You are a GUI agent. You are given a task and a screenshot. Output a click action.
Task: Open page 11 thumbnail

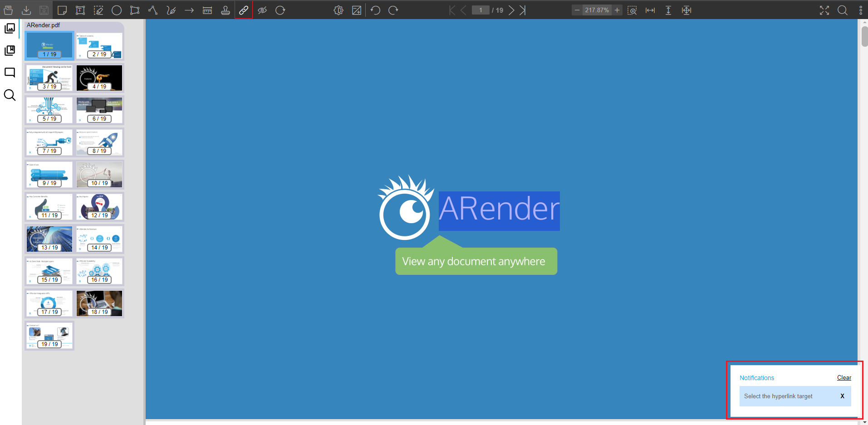tap(49, 206)
